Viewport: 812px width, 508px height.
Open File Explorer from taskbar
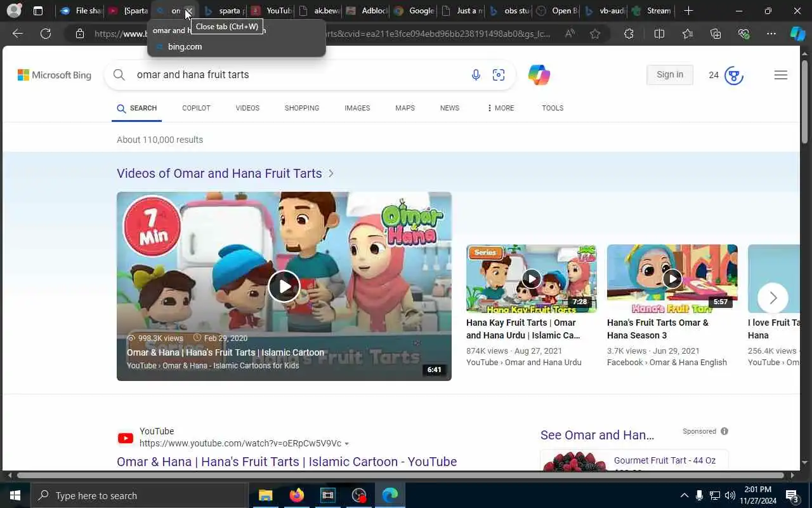(265, 495)
